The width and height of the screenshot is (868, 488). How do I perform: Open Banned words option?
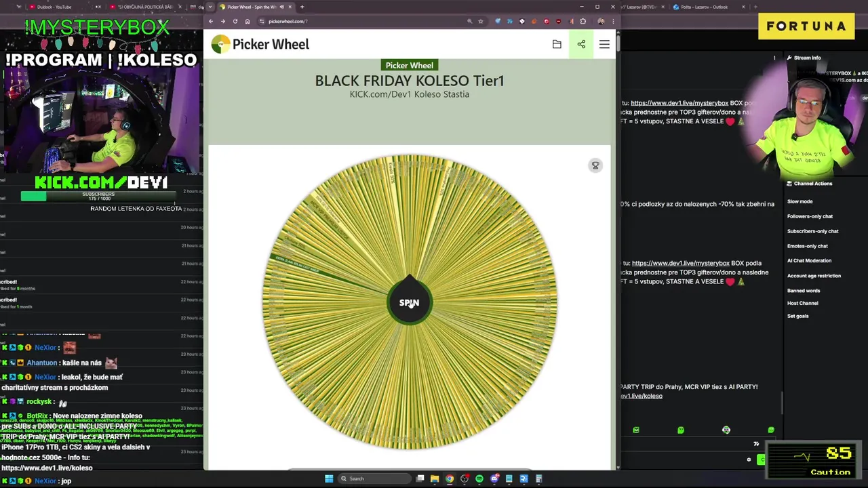(x=804, y=291)
